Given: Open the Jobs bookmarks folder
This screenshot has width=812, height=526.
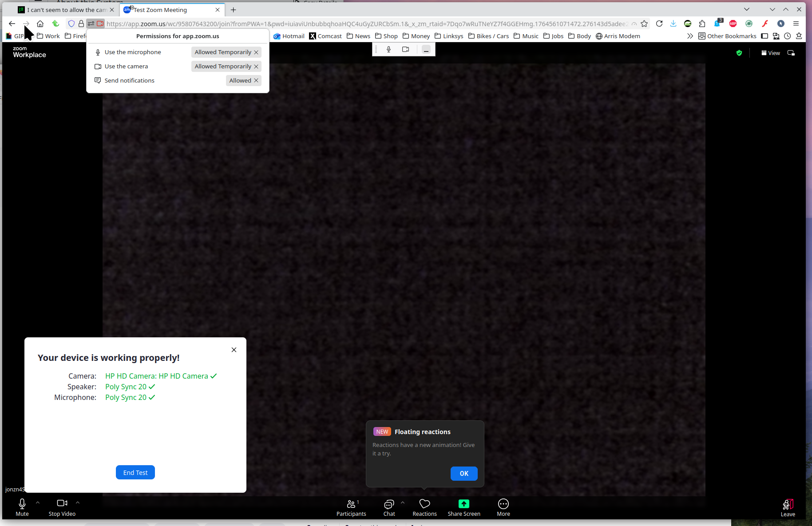Looking at the screenshot, I should click(553, 36).
